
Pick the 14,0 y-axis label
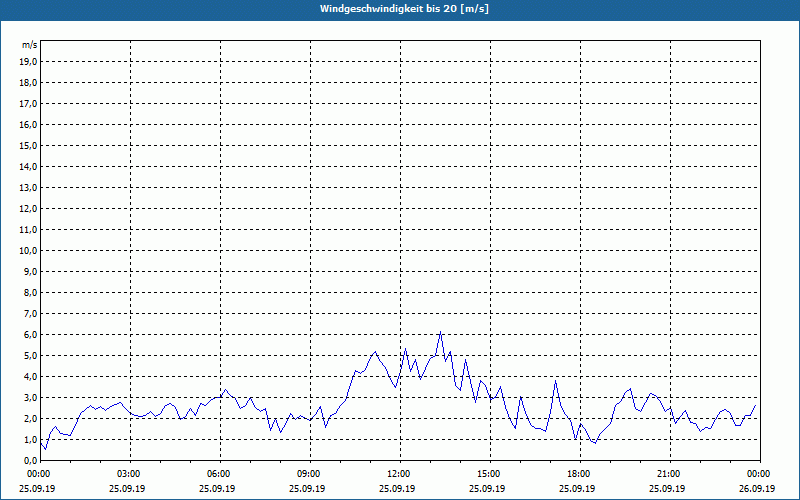pos(28,166)
